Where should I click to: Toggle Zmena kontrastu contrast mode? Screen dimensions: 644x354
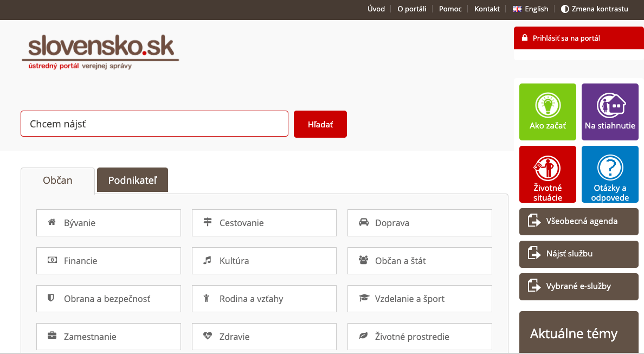[594, 9]
